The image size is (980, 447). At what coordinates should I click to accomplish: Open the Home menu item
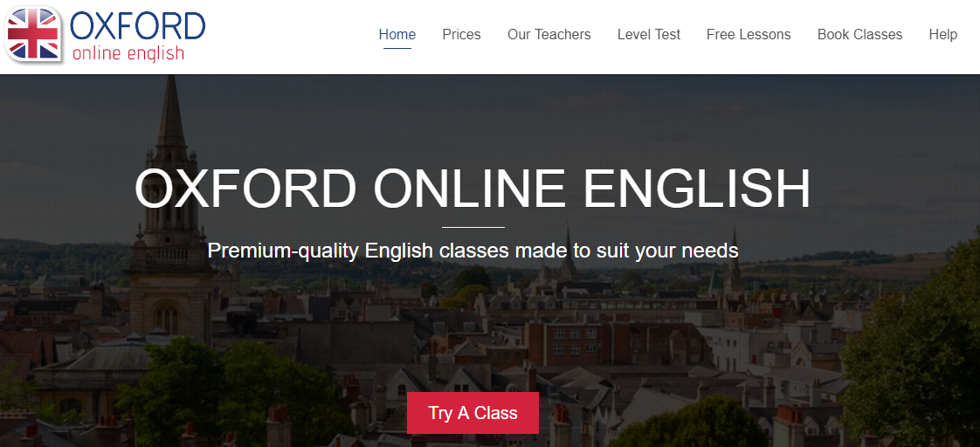(397, 35)
